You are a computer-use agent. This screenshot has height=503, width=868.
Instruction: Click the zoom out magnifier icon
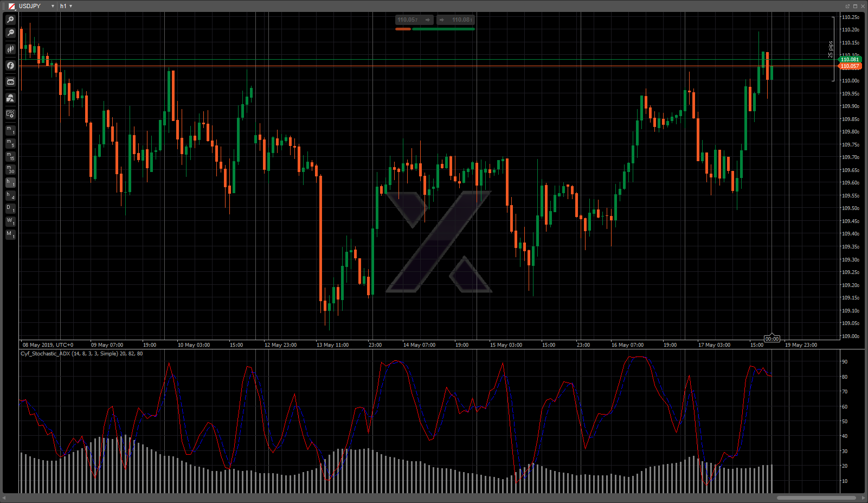coord(10,33)
